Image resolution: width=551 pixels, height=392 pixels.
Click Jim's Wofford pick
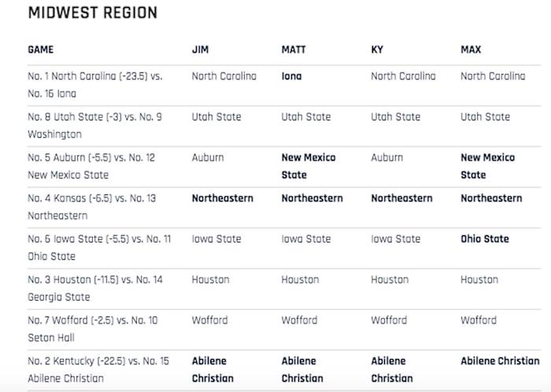[209, 320]
